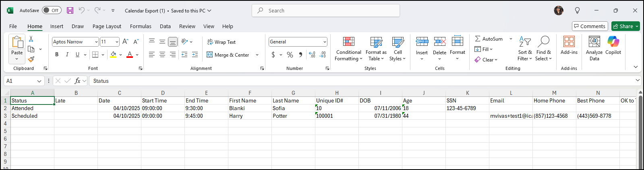Click the Cut scissors icon
This screenshot has width=644, height=170.
[x=31, y=39]
